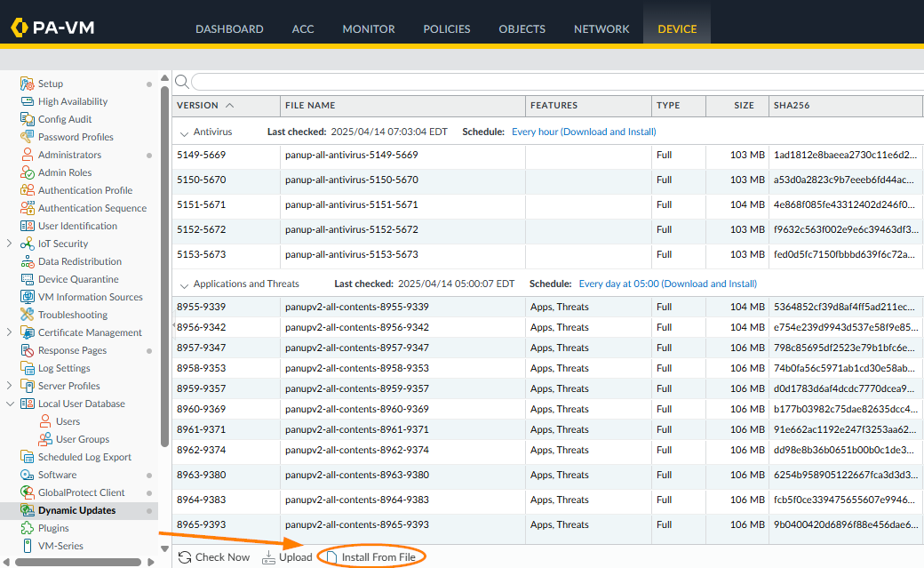Click the Check Now refresh icon
Image resolution: width=924 pixels, height=568 pixels.
(185, 557)
